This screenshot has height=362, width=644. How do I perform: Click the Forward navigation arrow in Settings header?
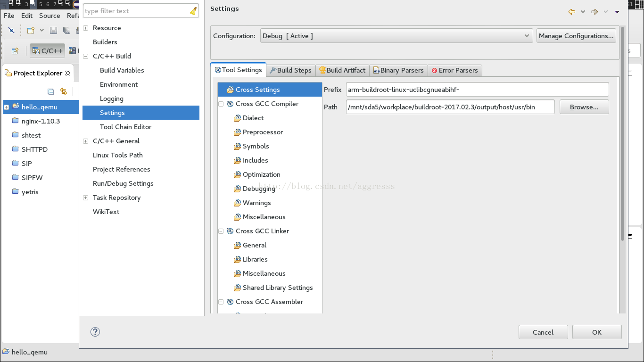594,12
